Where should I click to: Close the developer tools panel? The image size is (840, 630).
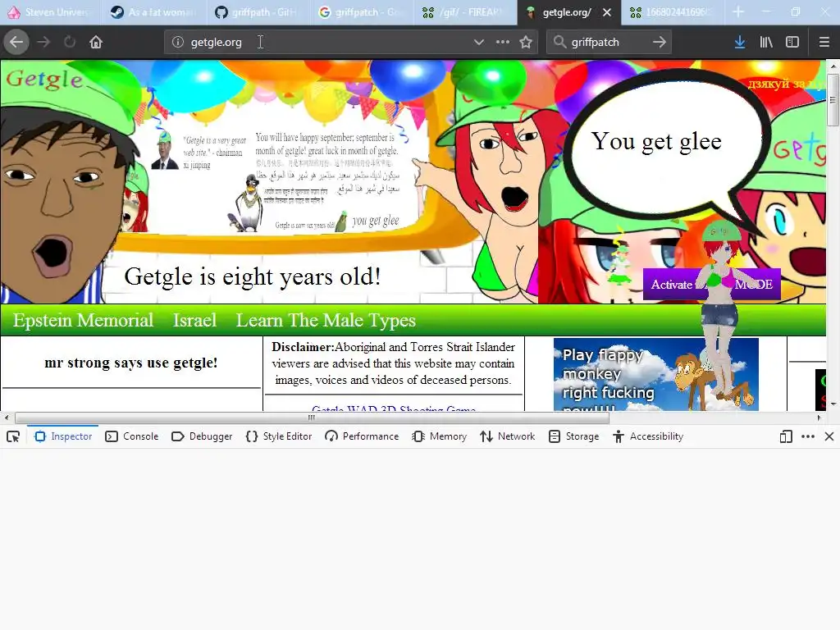pyautogui.click(x=829, y=436)
